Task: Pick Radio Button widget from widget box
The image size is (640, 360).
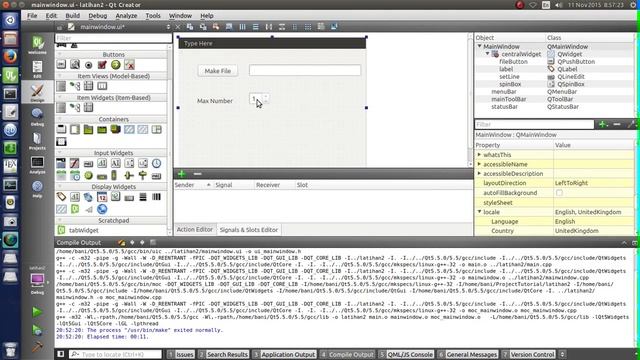Action: [x=89, y=65]
